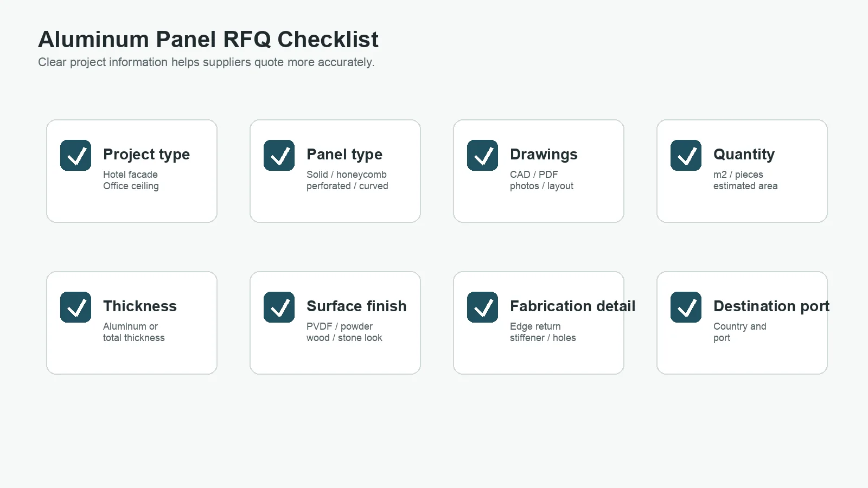This screenshot has height=488, width=868.
Task: Click the 'Hotel facade' text
Action: 130,175
